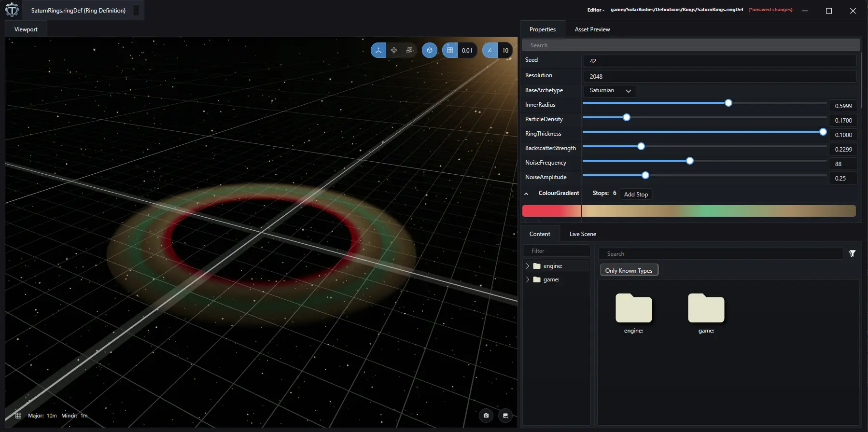868x432 pixels.
Task: Click the application logo in the title bar
Action: (x=12, y=10)
